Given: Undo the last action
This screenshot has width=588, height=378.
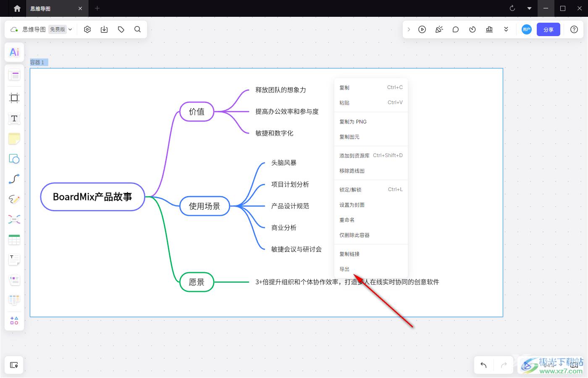Looking at the screenshot, I should [483, 365].
